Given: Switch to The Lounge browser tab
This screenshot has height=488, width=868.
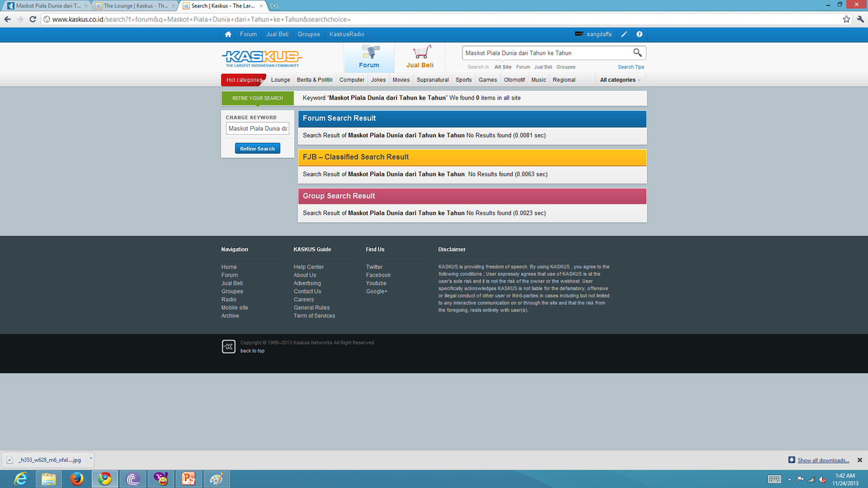Looking at the screenshot, I should coord(135,5).
